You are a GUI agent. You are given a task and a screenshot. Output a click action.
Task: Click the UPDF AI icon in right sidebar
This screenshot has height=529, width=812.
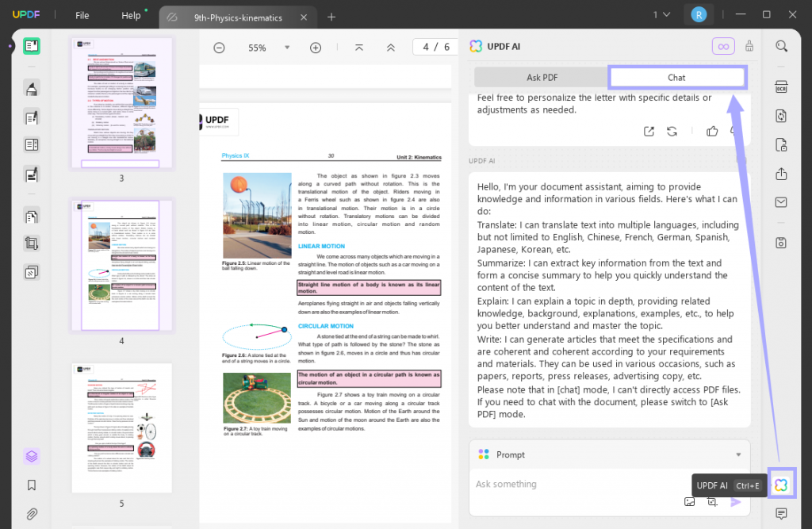point(781,485)
